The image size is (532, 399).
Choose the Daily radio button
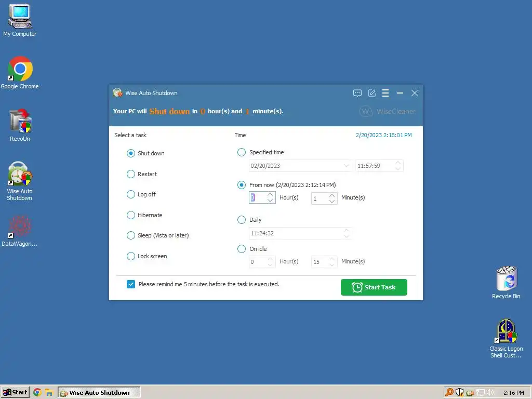tap(242, 220)
